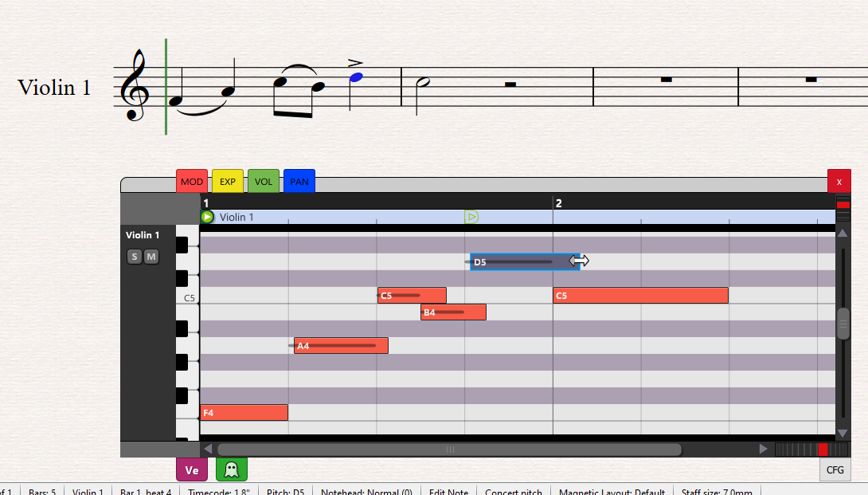Image resolution: width=868 pixels, height=495 pixels.
Task: Select the A4 note in piano roll
Action: pyautogui.click(x=341, y=346)
